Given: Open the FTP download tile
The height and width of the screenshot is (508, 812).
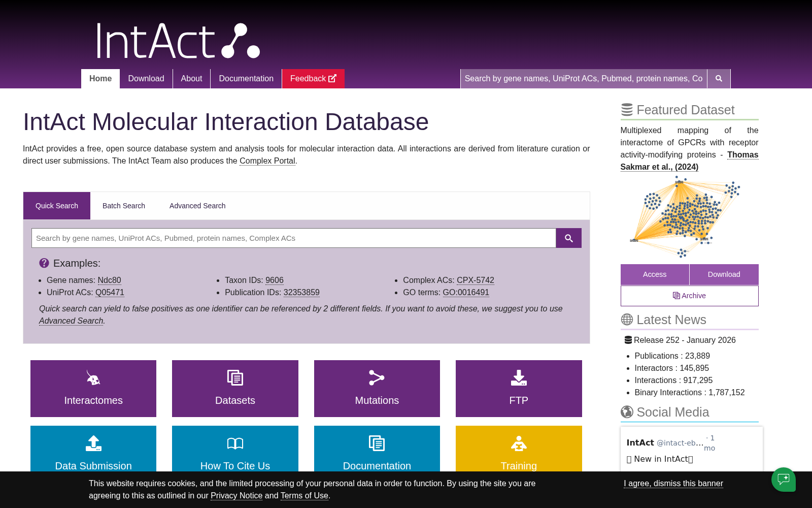Looking at the screenshot, I should pyautogui.click(x=519, y=389).
